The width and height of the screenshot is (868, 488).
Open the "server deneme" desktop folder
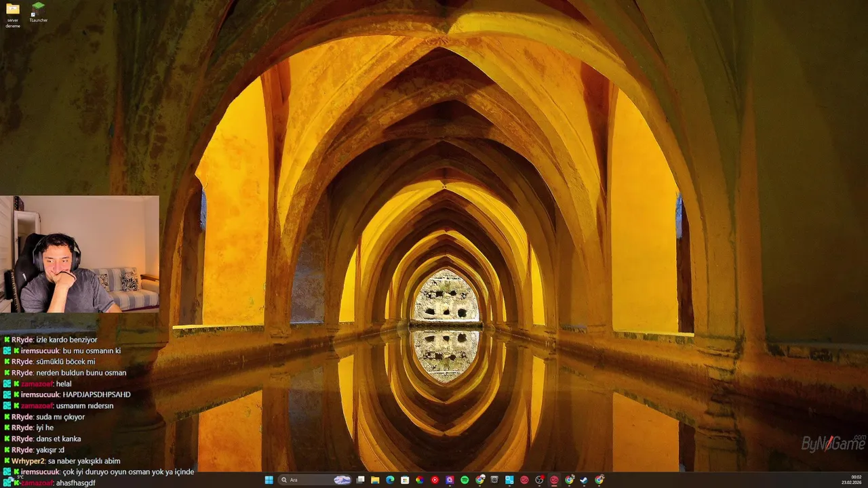point(13,14)
